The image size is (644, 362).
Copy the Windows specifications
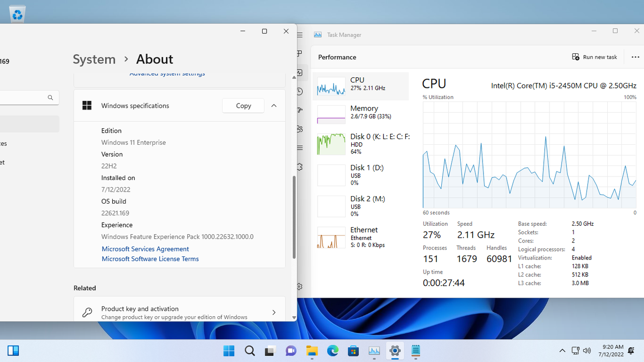(x=243, y=106)
